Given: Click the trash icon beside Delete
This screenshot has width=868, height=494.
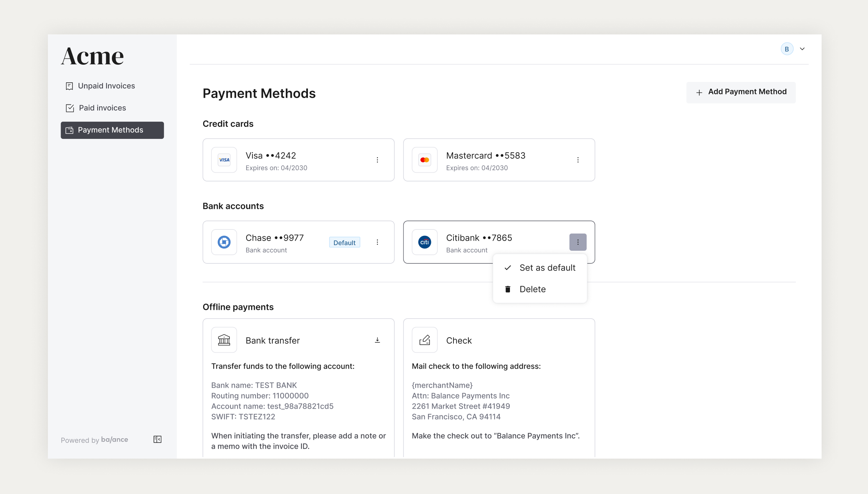Looking at the screenshot, I should 508,289.
